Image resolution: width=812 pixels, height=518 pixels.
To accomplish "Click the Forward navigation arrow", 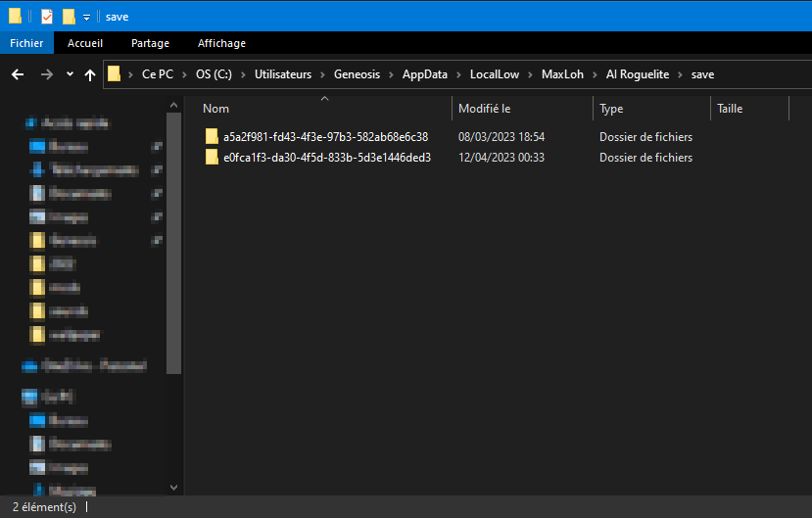I will (x=46, y=74).
